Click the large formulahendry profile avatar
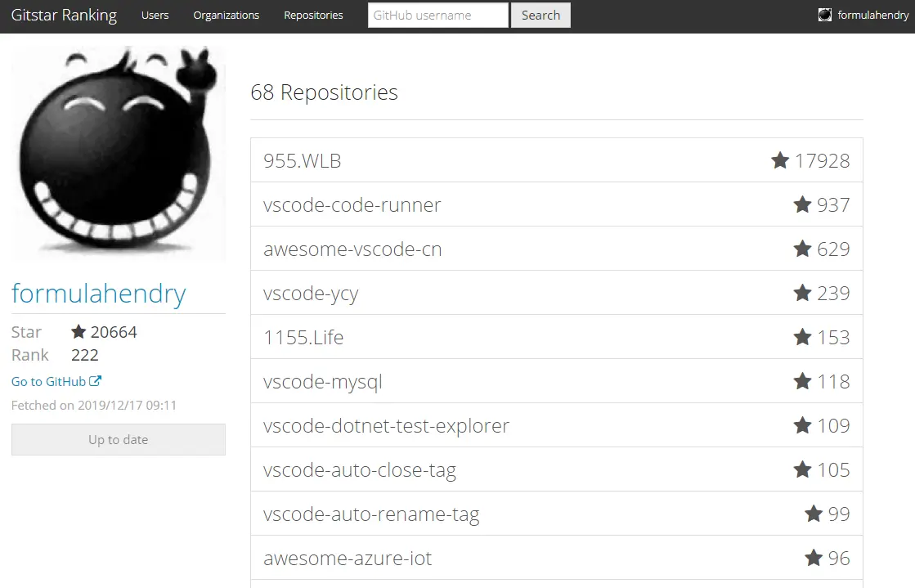Image resolution: width=915 pixels, height=588 pixels. 119,153
